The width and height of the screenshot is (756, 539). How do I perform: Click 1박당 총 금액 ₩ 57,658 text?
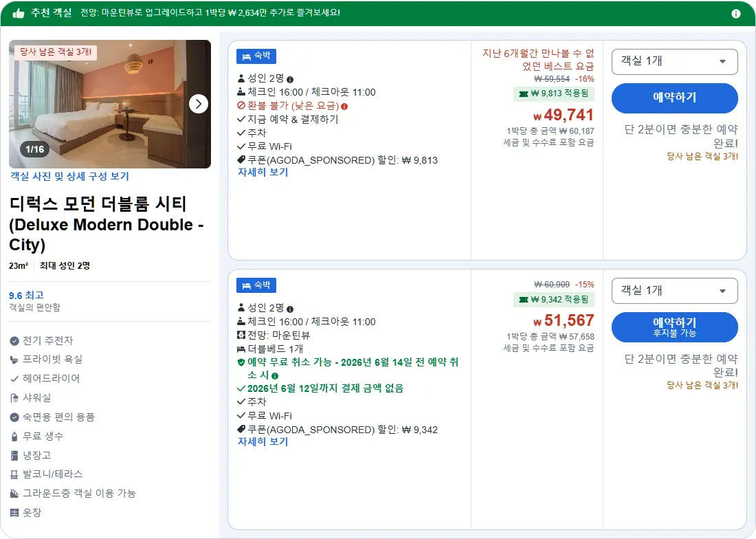pyautogui.click(x=550, y=336)
